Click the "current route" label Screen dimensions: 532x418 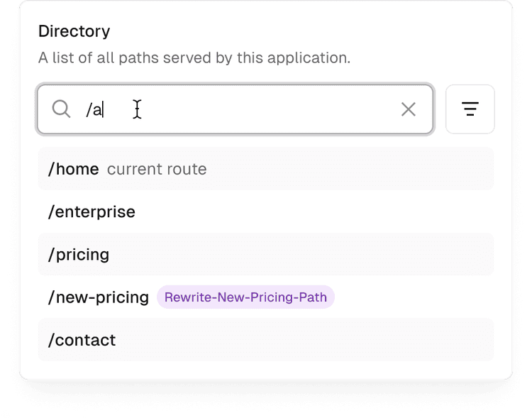[x=157, y=169]
